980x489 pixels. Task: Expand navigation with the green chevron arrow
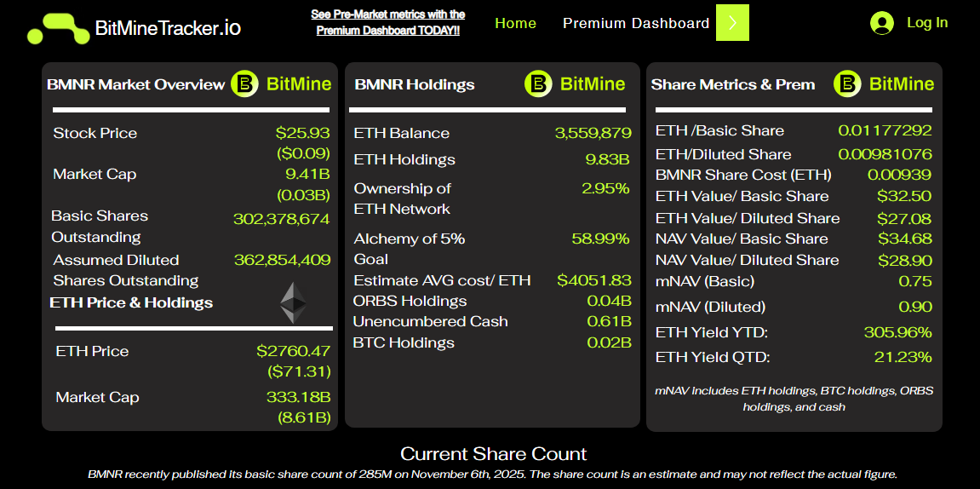732,23
